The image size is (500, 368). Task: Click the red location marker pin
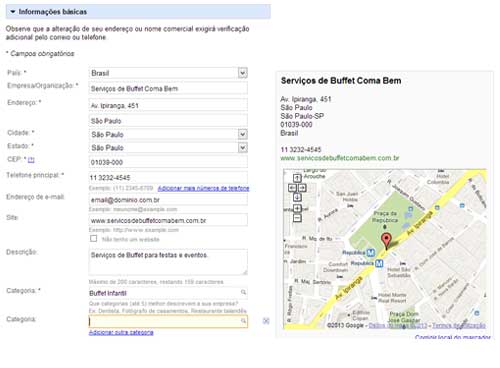(386, 241)
